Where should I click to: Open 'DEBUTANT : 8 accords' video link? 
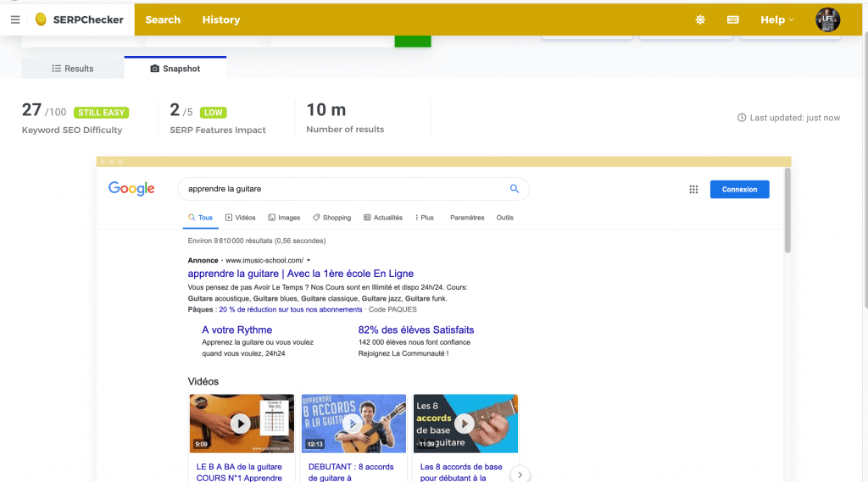pyautogui.click(x=351, y=472)
